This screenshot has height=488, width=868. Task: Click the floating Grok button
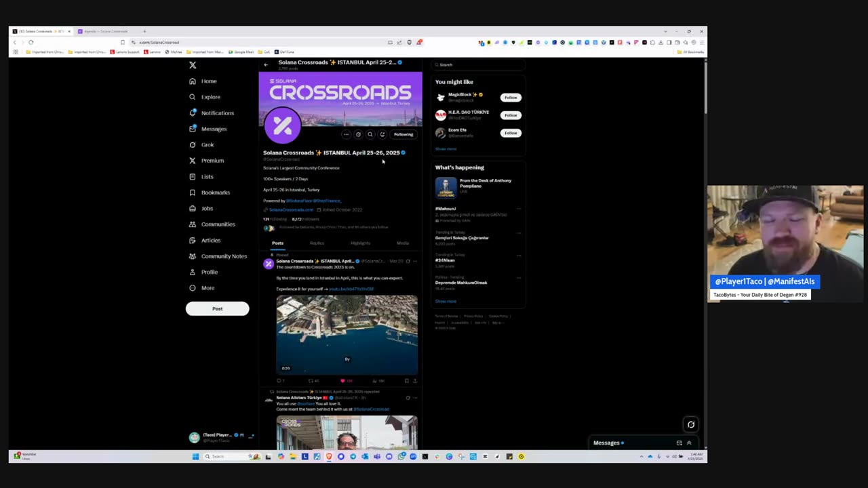click(x=691, y=425)
